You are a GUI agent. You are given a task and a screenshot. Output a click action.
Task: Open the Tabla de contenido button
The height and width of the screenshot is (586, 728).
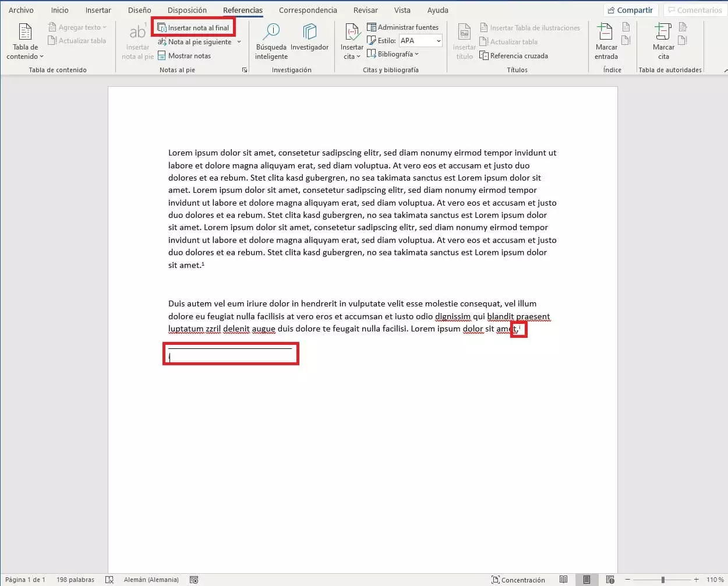(25, 42)
